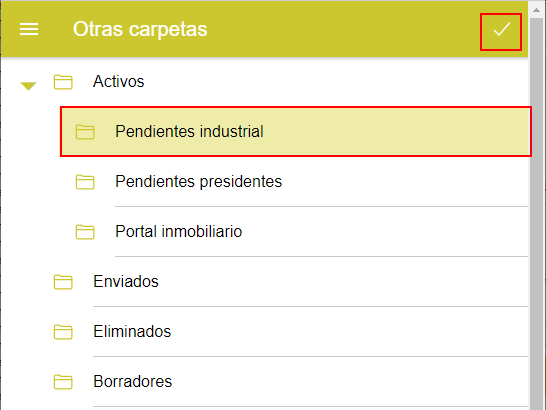Click the Pendientes presidentes folder icon
The height and width of the screenshot is (410, 546).
(x=85, y=182)
